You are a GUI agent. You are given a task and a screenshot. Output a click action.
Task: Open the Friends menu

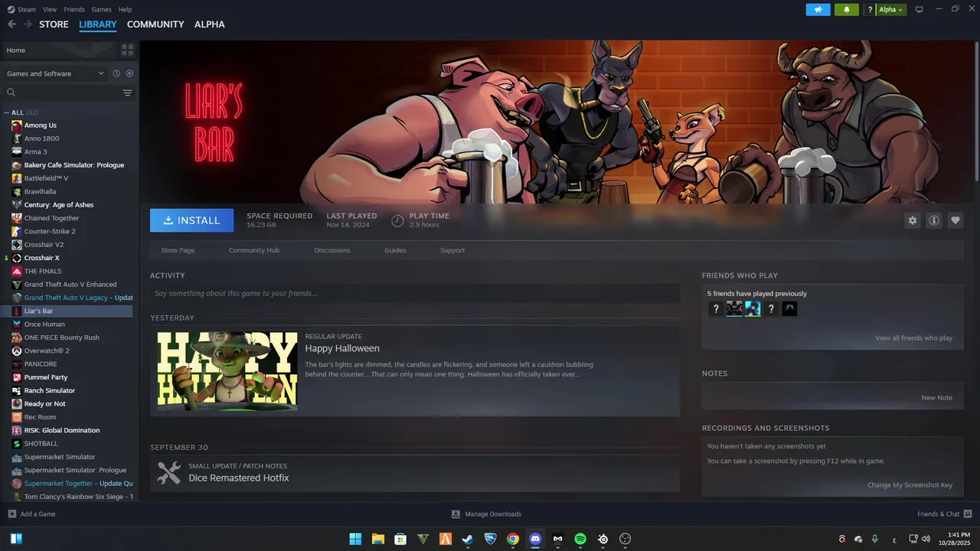[74, 10]
